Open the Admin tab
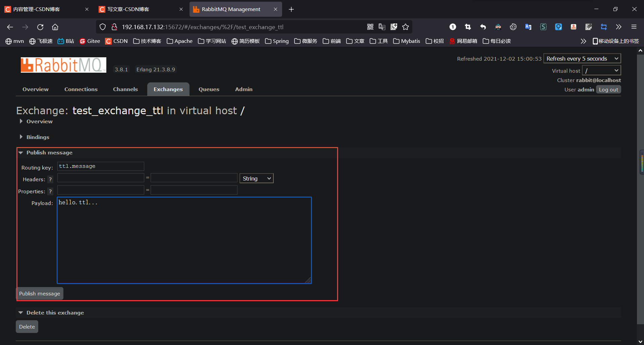 coord(244,89)
